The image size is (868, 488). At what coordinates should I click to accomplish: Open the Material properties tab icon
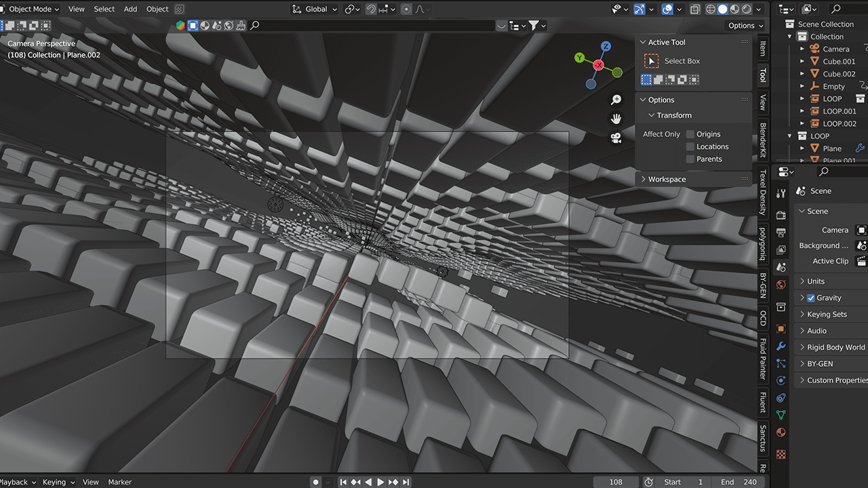pos(781,432)
